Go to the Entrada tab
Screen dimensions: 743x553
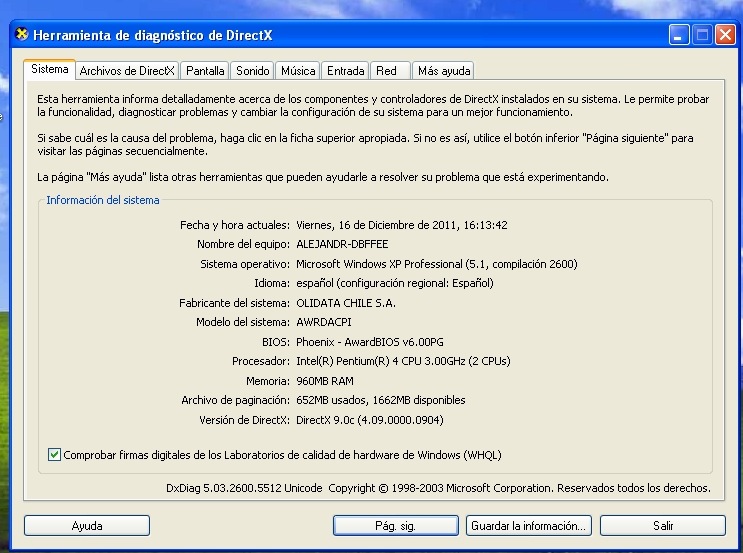[x=345, y=71]
